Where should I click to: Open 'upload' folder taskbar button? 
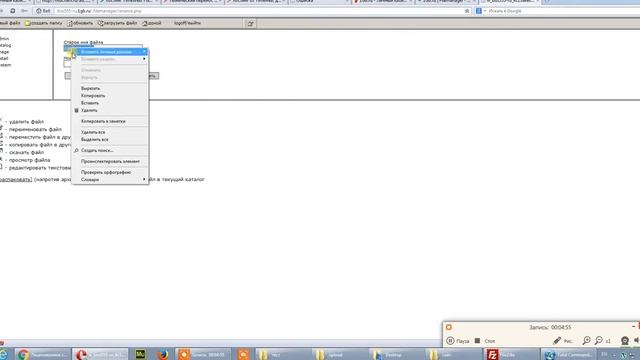pyautogui.click(x=340, y=354)
